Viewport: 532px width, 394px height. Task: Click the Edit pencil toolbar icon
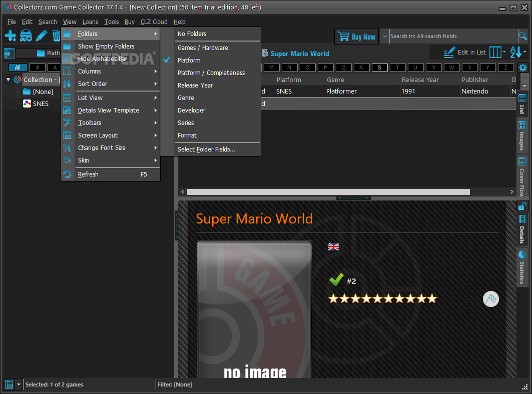point(42,35)
